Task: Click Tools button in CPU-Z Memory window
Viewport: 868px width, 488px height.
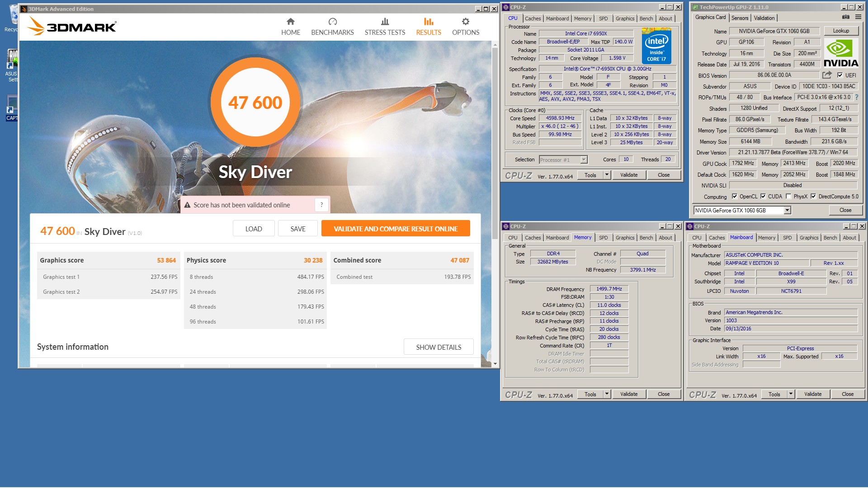Action: [x=590, y=394]
